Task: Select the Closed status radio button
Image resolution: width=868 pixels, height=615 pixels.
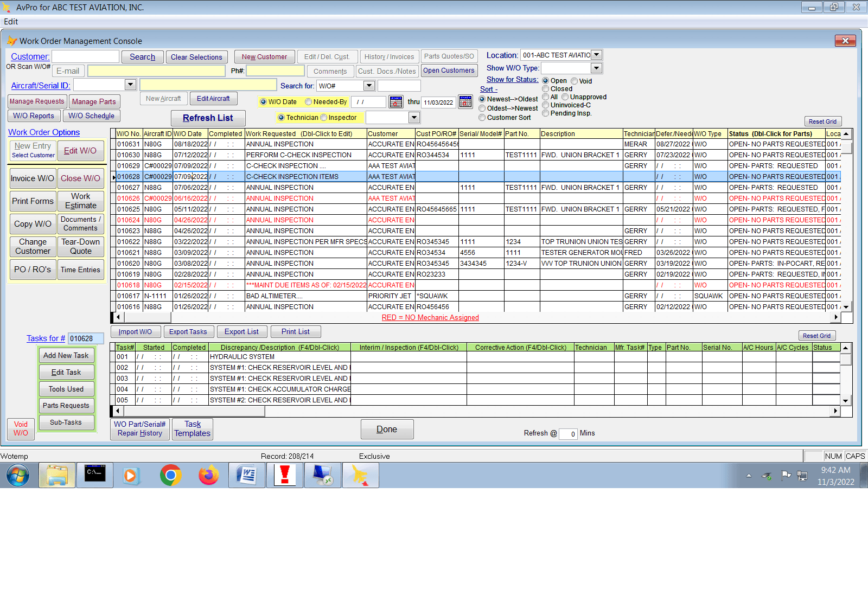Action: (546, 89)
